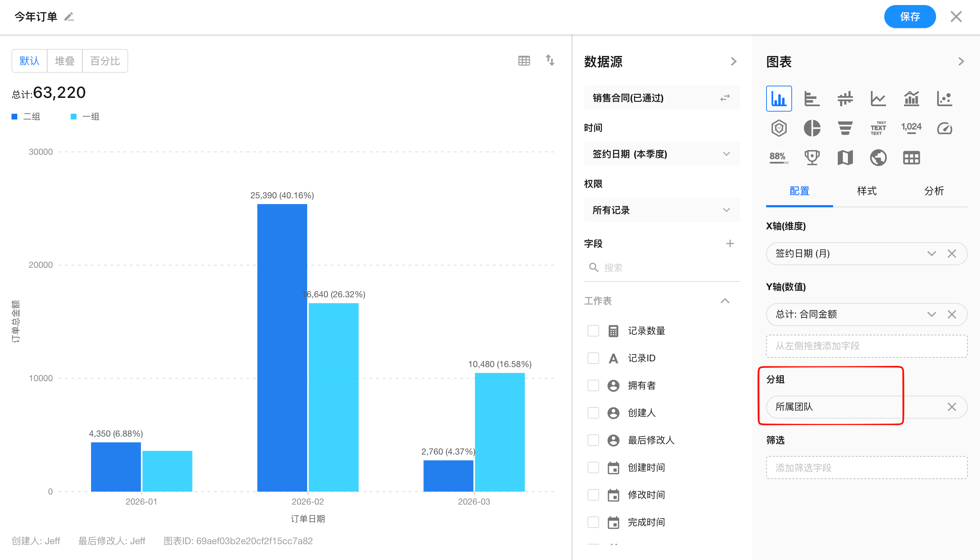Viewport: 980px width, 560px height.
Task: Select the pie chart type icon
Action: (x=812, y=128)
